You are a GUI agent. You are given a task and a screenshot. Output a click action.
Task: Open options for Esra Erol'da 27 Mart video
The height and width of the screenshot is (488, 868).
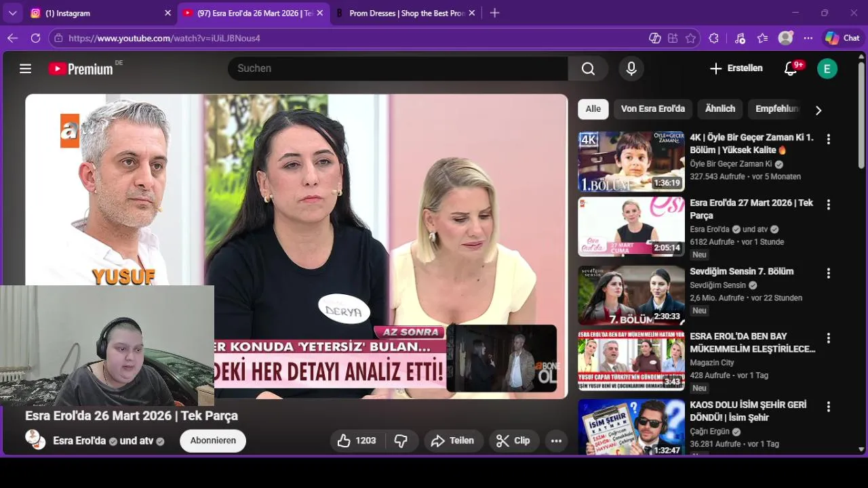click(828, 205)
